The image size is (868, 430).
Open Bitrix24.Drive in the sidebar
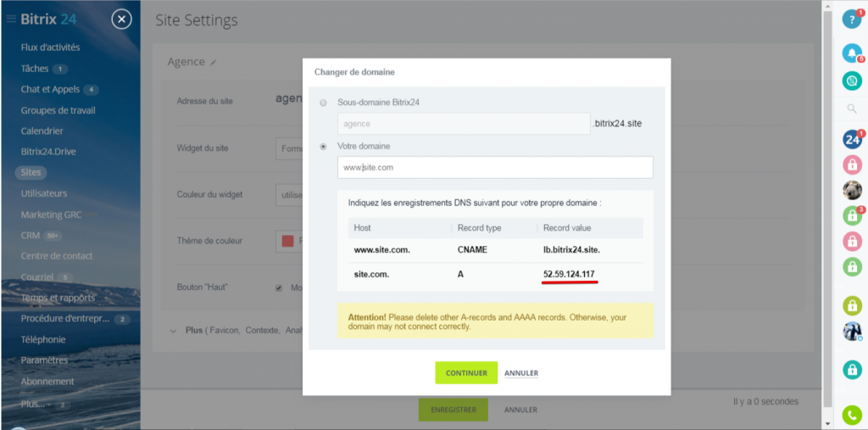coord(48,151)
